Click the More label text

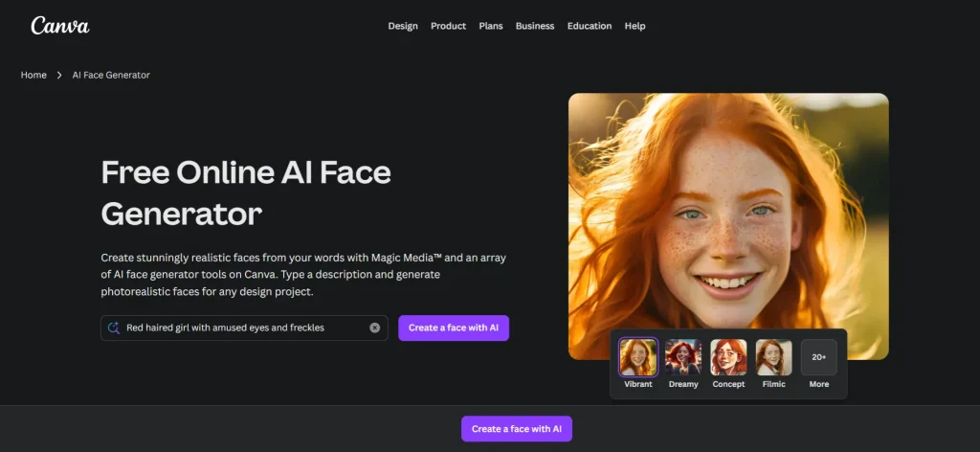[x=819, y=384]
